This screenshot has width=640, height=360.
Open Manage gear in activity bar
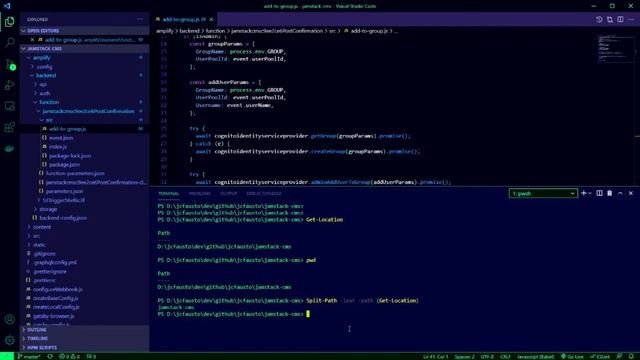click(x=9, y=340)
